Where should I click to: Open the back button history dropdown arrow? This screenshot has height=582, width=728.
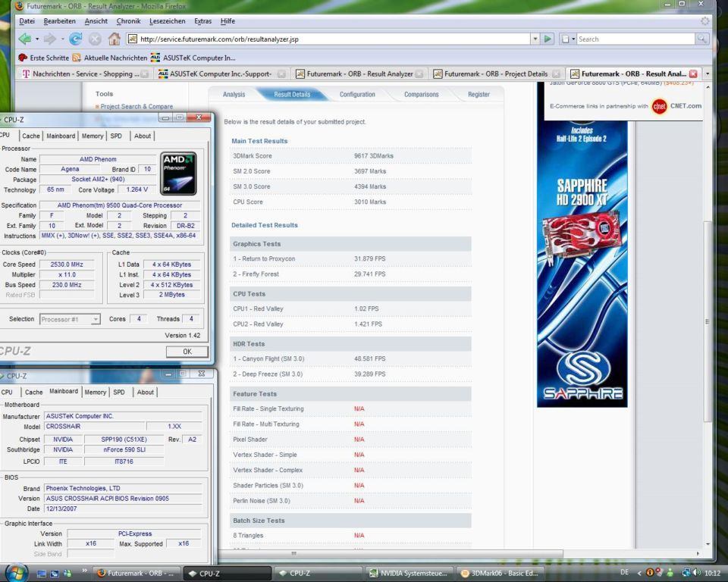coord(36,39)
